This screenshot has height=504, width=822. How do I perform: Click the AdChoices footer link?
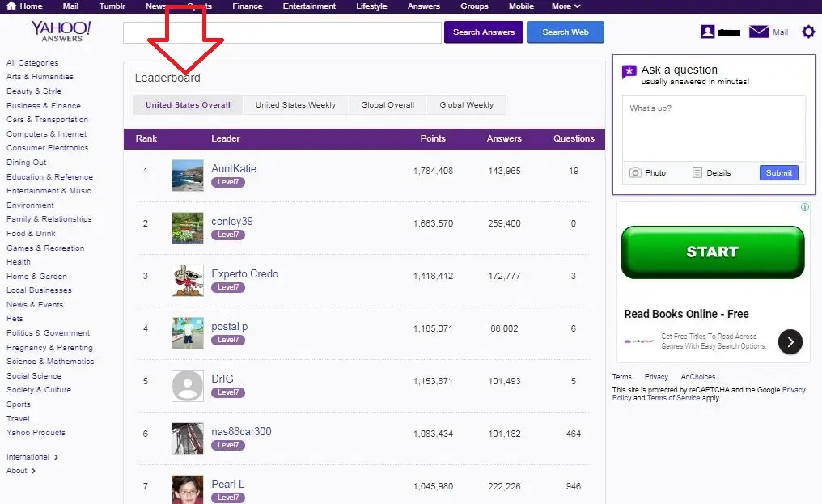point(697,376)
